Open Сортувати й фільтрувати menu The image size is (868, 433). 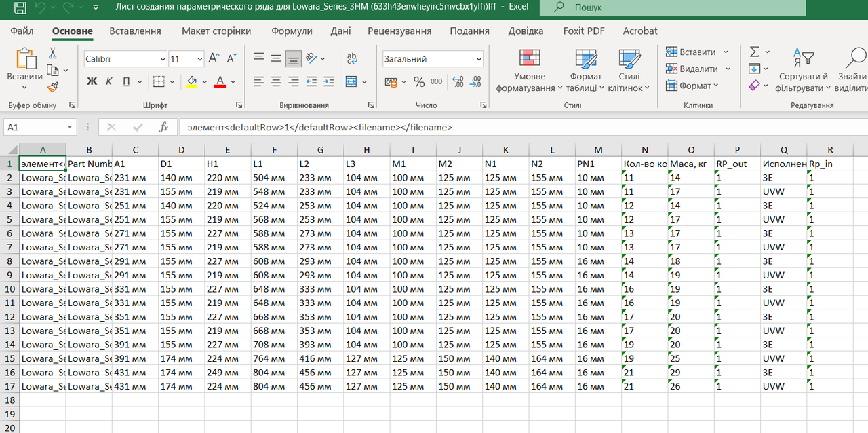[x=804, y=71]
